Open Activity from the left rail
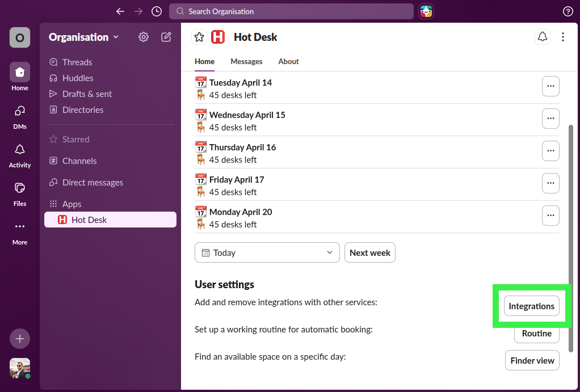The height and width of the screenshot is (392, 580). click(19, 155)
